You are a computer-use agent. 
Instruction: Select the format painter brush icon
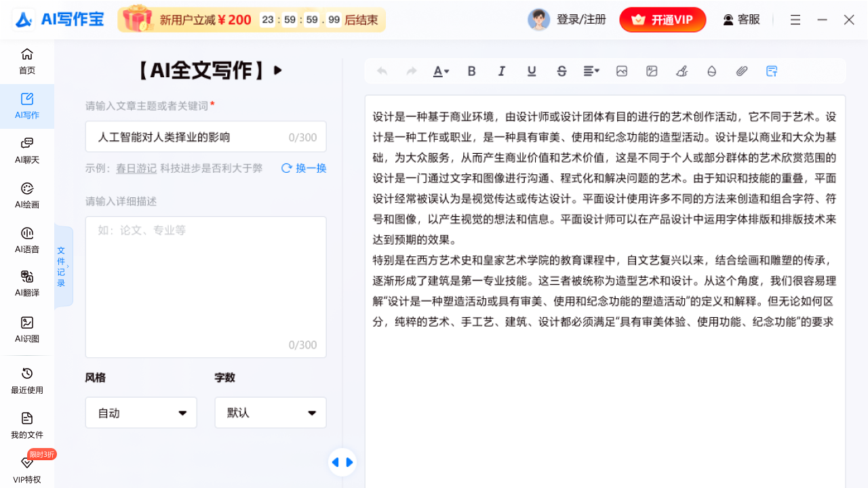point(682,70)
